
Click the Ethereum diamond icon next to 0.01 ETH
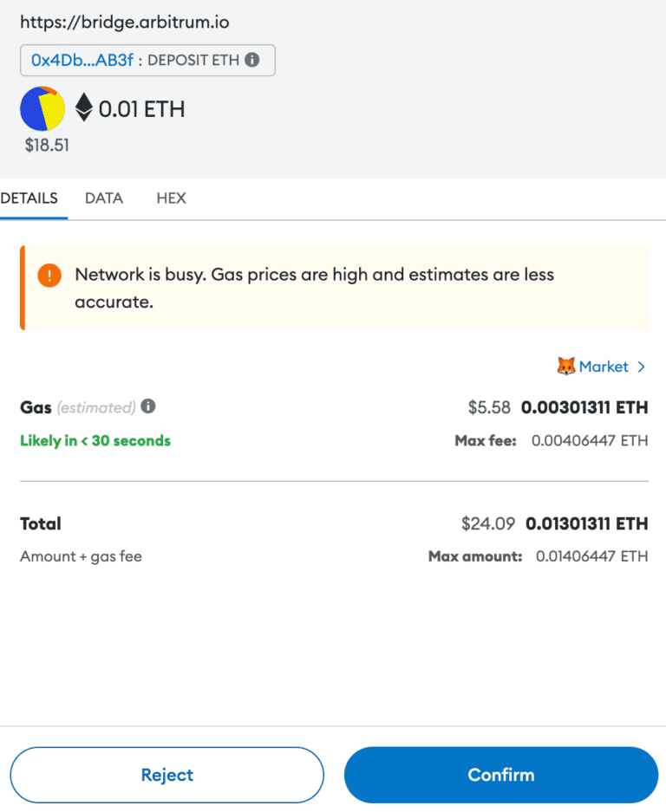[x=82, y=108]
